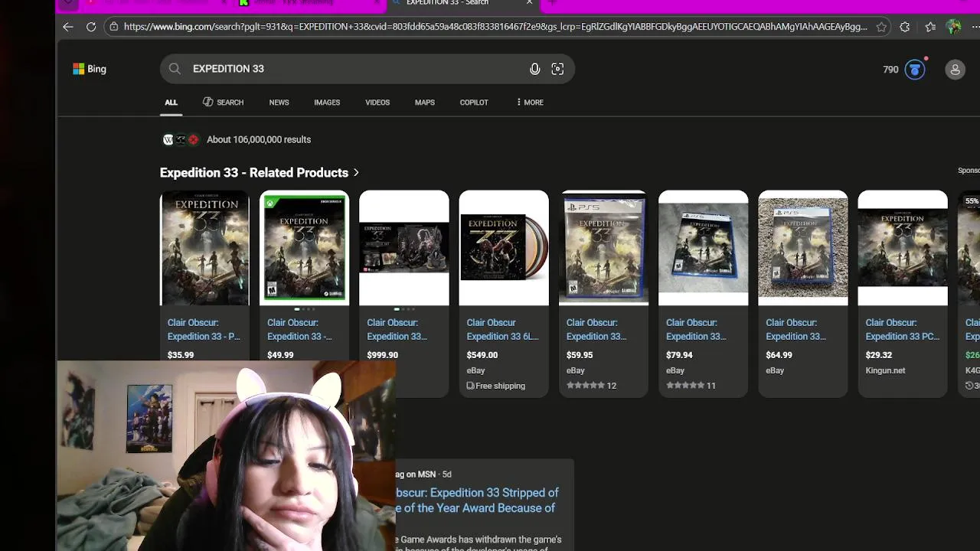
Task: Open the $549.00 vinyl set image
Action: [504, 248]
